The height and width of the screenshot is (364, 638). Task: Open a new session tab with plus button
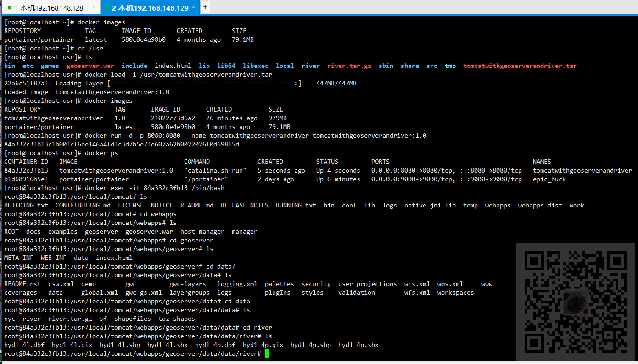tap(205, 7)
